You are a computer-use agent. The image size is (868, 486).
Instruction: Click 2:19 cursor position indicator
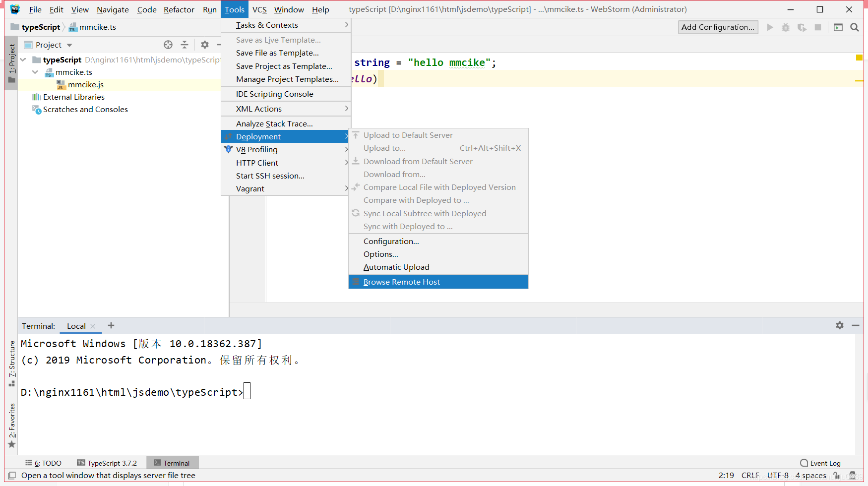pos(726,476)
